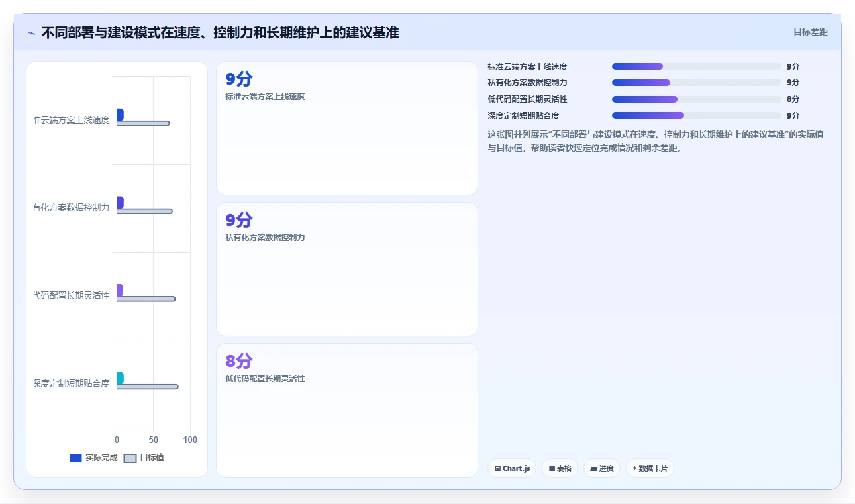855x504 pixels.
Task: Click the x-axis tick label 100
Action: [x=190, y=440]
